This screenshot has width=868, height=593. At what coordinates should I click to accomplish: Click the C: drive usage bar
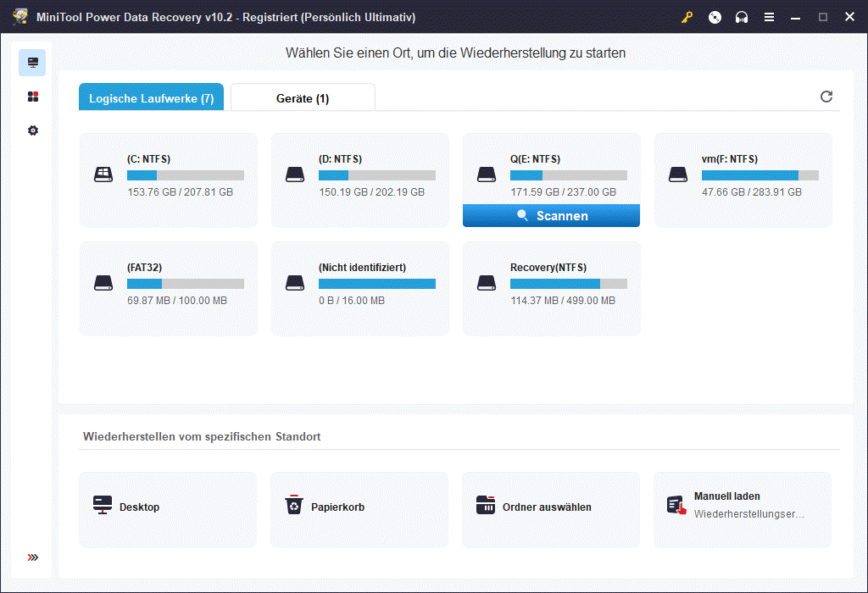tap(186, 175)
